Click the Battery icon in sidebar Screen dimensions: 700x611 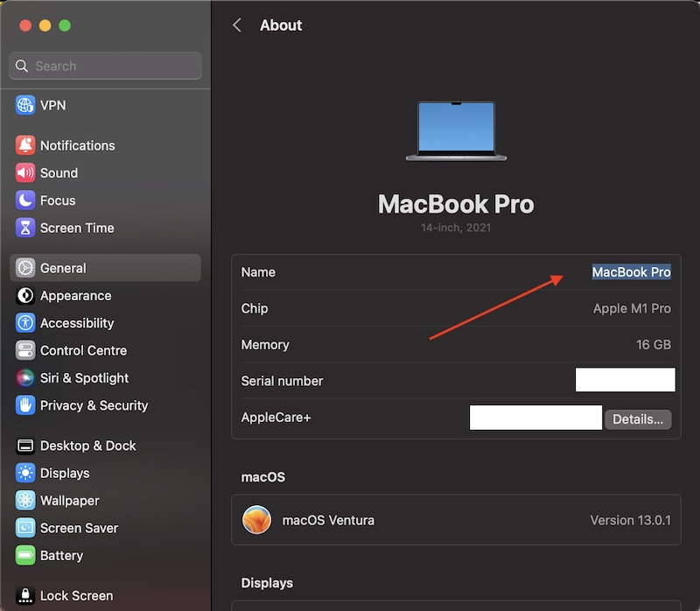(25, 556)
